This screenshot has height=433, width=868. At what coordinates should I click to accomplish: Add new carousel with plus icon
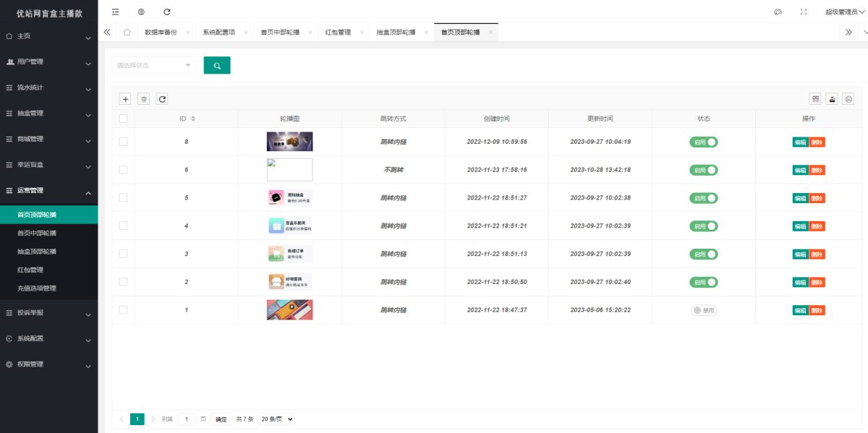pos(125,99)
